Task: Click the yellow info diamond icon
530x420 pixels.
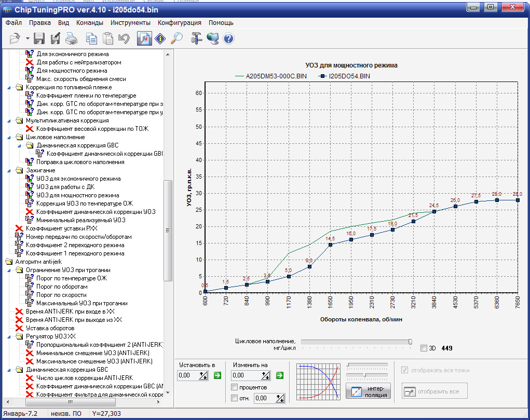Action: point(160,38)
